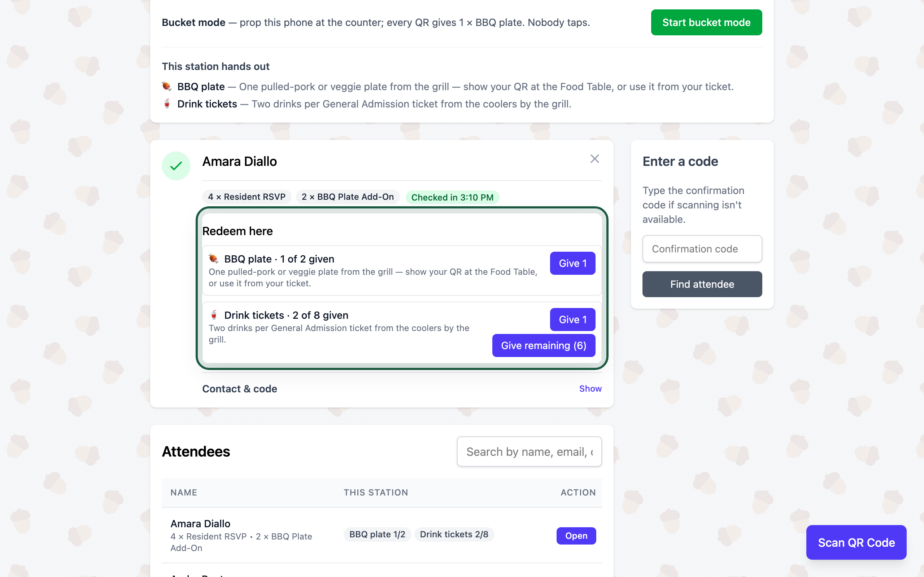Viewport: 924px width, 577px height.
Task: Click the attendee search box
Action: pos(529,452)
